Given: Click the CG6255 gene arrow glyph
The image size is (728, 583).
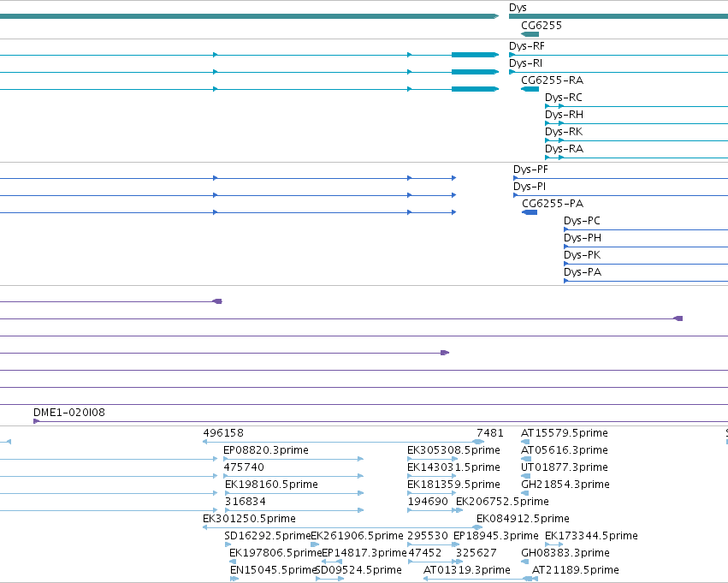Looking at the screenshot, I should tap(530, 34).
